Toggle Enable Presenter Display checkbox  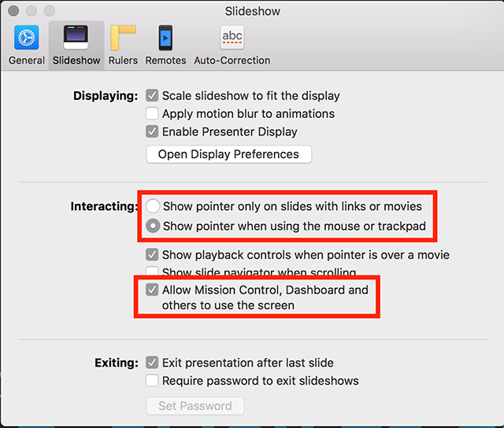152,131
